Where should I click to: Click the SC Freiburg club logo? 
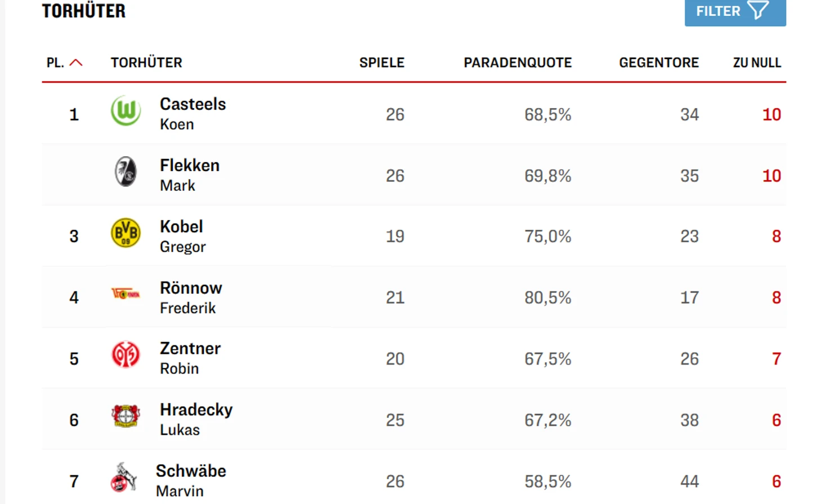[x=126, y=172]
